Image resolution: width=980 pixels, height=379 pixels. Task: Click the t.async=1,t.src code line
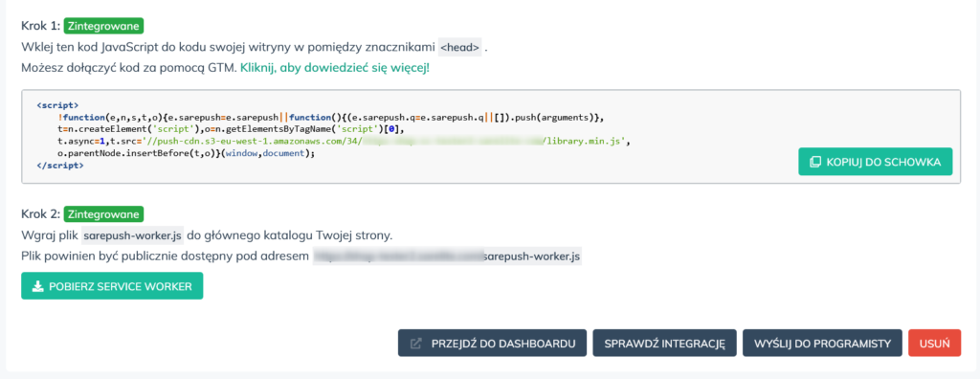tap(344, 142)
